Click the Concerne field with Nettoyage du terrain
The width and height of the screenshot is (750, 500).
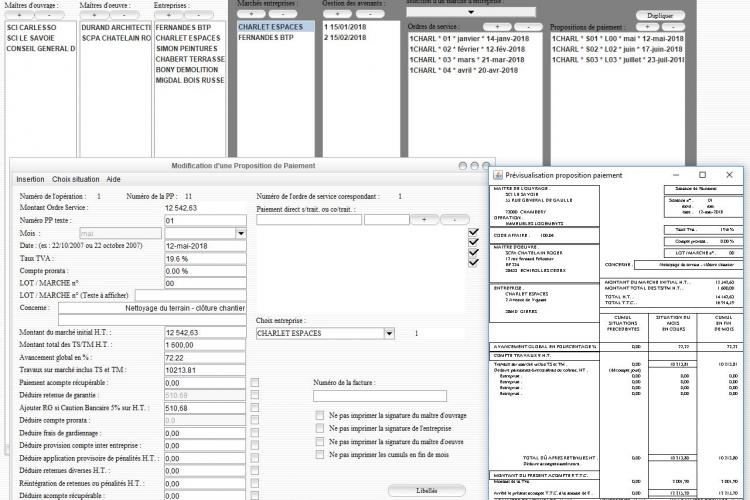coord(152,308)
